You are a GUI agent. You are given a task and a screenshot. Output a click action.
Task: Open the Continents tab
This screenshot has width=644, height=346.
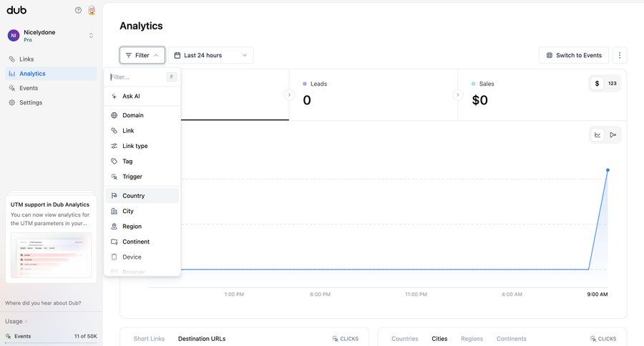coord(512,339)
